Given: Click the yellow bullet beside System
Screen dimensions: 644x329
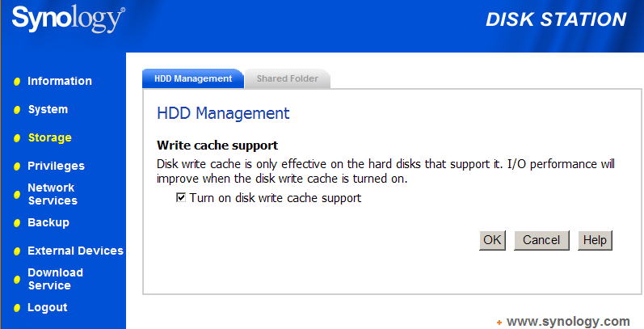Looking at the screenshot, I should pos(17,110).
